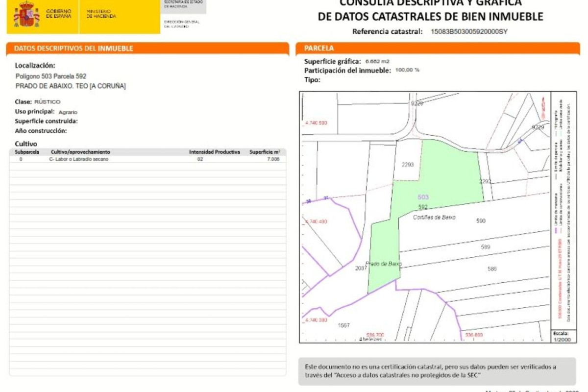Select parcel 2293 on the cadastral map
The height and width of the screenshot is (392, 588).
coord(408,165)
